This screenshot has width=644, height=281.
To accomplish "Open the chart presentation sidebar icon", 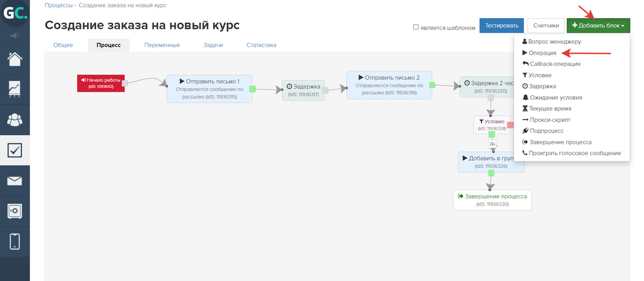I will click(x=14, y=88).
